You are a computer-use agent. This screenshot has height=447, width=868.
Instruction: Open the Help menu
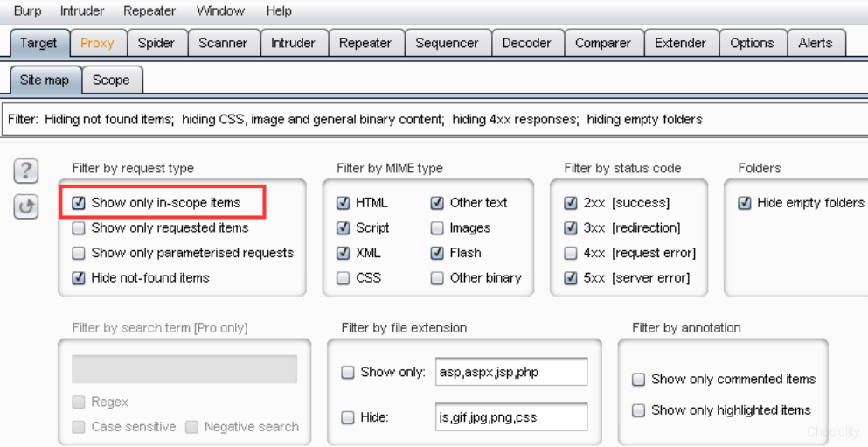pyautogui.click(x=279, y=11)
